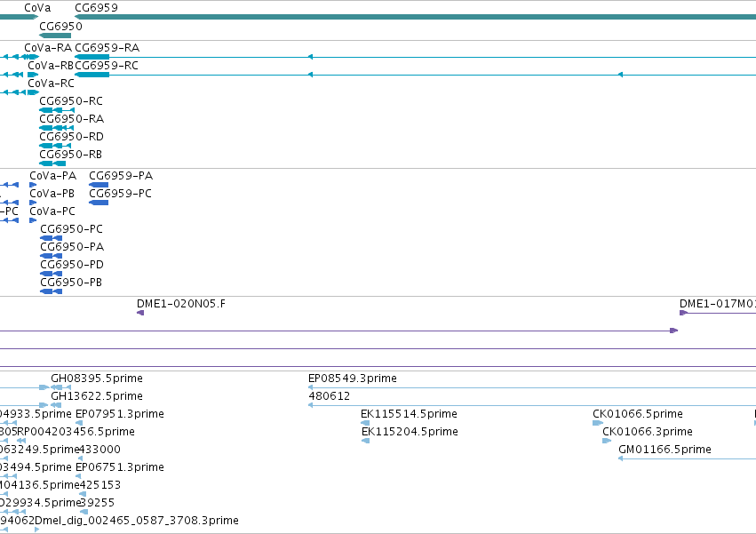Select the CG6950-PC protein label
The image size is (756, 534).
pyautogui.click(x=71, y=229)
